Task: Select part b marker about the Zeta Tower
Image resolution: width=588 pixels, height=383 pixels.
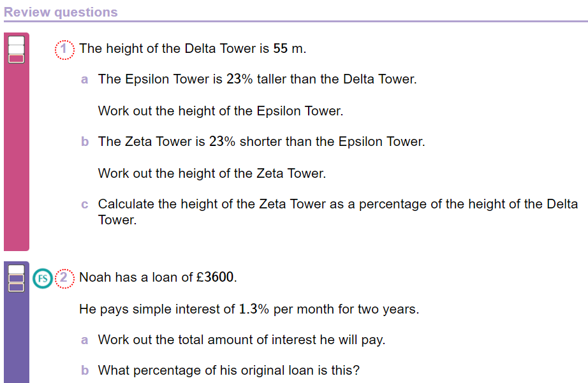Action: tap(85, 141)
